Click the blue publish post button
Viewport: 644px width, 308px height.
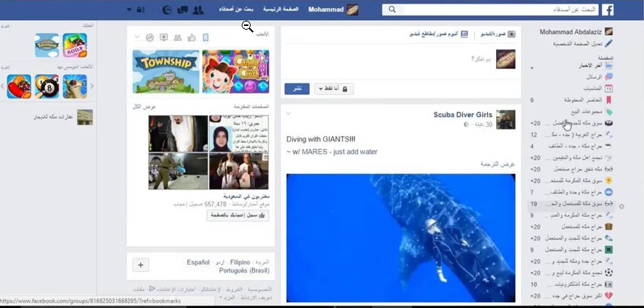[x=297, y=89]
